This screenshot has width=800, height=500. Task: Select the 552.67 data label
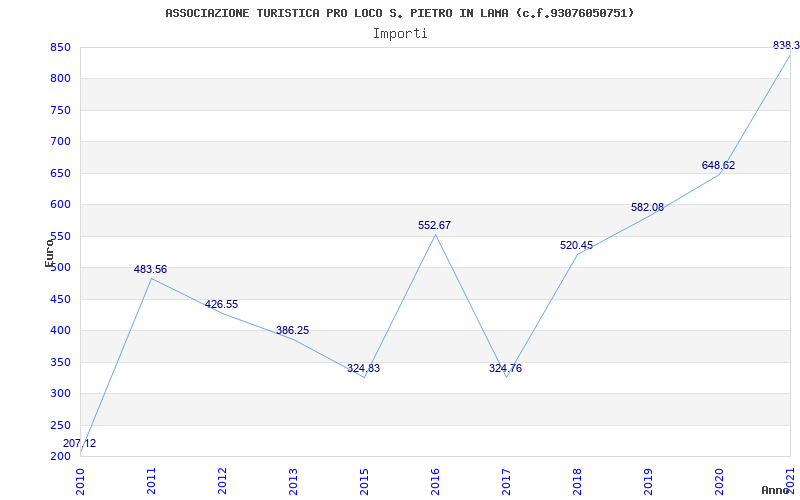pos(434,226)
